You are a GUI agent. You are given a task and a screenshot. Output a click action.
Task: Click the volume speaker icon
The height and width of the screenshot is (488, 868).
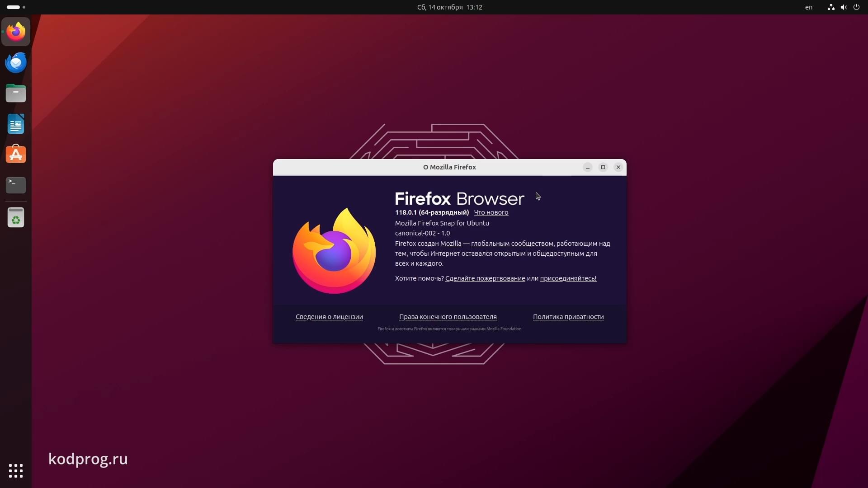[x=844, y=7]
